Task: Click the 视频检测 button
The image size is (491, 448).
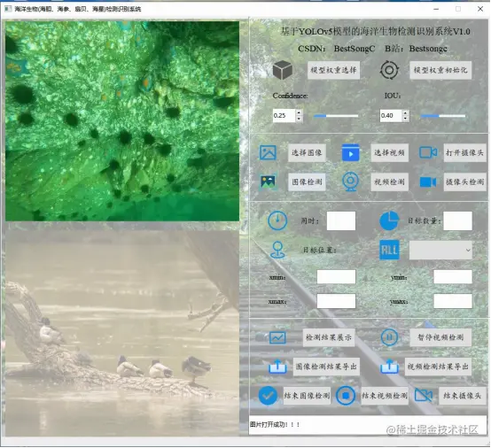Action: [x=389, y=182]
